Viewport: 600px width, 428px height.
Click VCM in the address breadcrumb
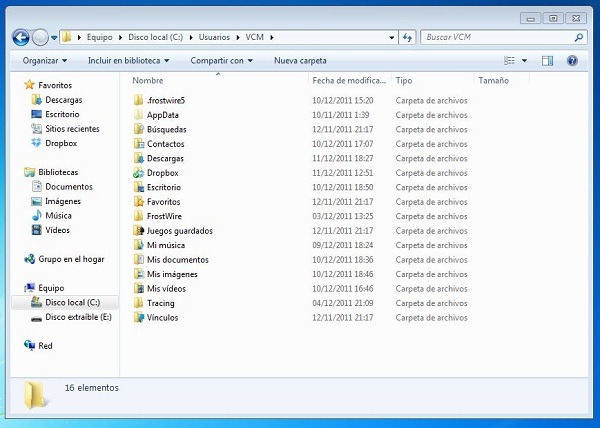tap(254, 37)
